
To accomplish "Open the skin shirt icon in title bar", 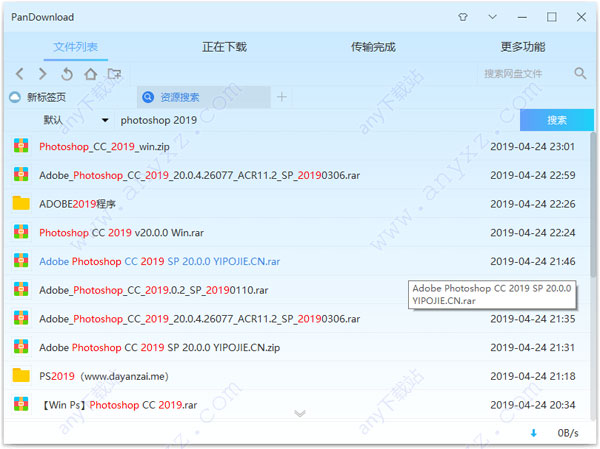I will click(463, 17).
